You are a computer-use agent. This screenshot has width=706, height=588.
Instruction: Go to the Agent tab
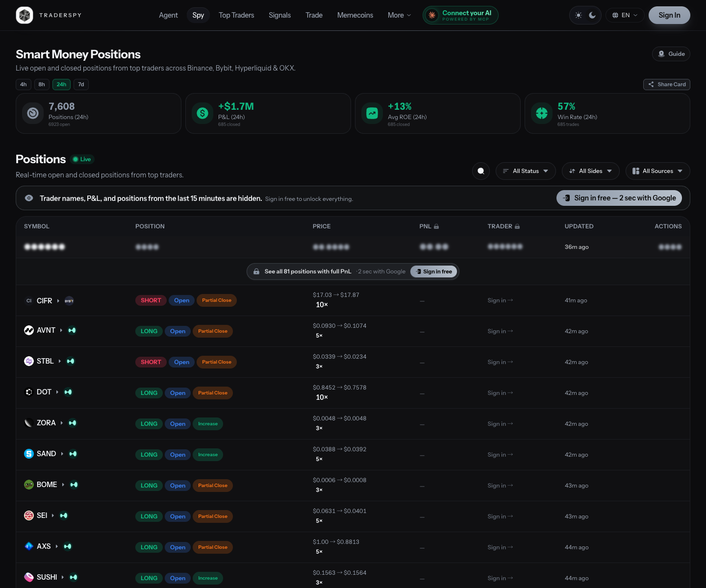pos(168,15)
